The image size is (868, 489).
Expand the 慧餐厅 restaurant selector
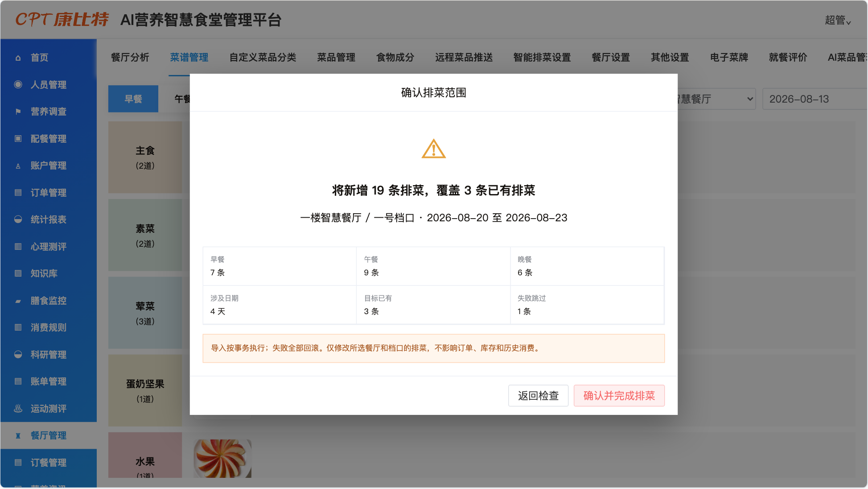(x=715, y=99)
